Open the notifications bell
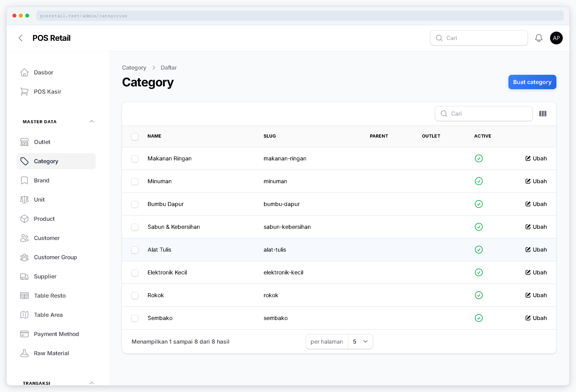576x392 pixels. coord(539,38)
